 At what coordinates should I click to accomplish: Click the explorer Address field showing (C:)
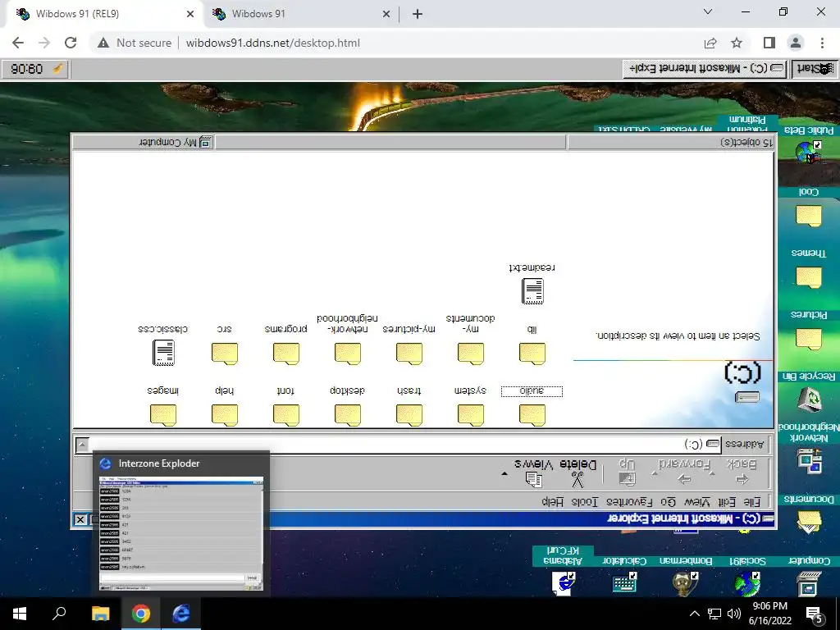point(404,445)
